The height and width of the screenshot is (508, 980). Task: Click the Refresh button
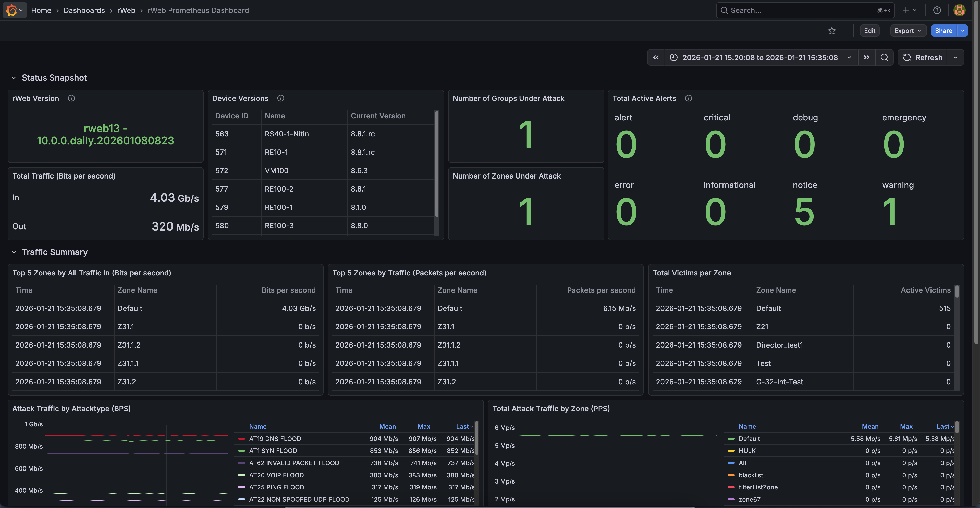point(923,57)
